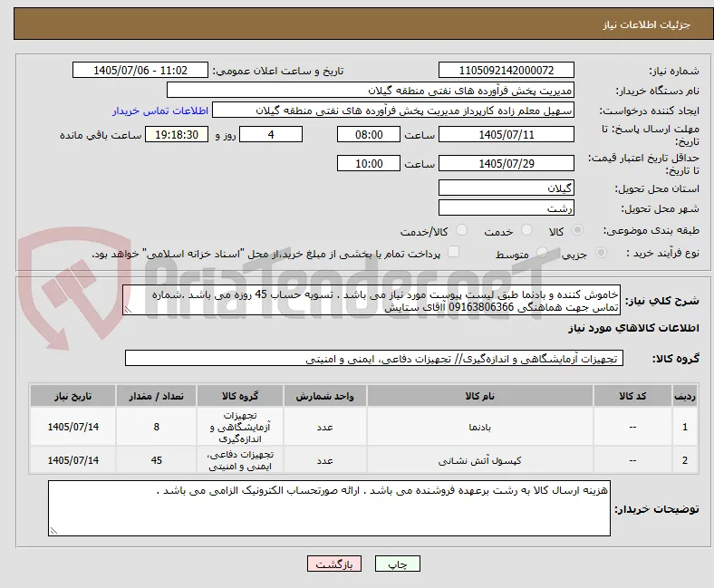714x588 pixels.
Task: Open اطلاعات تماس خریدار link
Action: [160, 111]
